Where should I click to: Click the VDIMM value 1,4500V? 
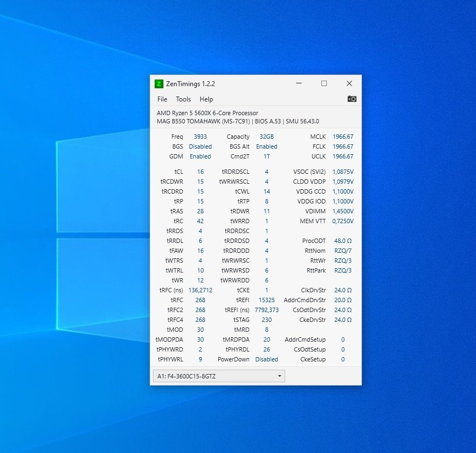343,211
